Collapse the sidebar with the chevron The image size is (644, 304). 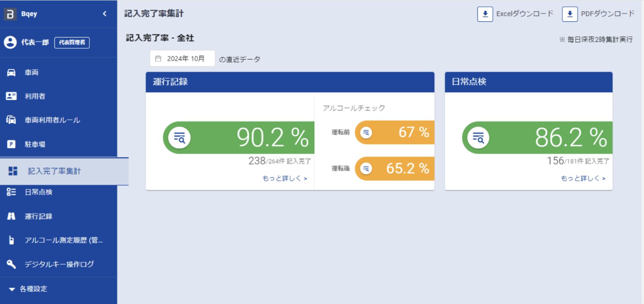pyautogui.click(x=105, y=14)
